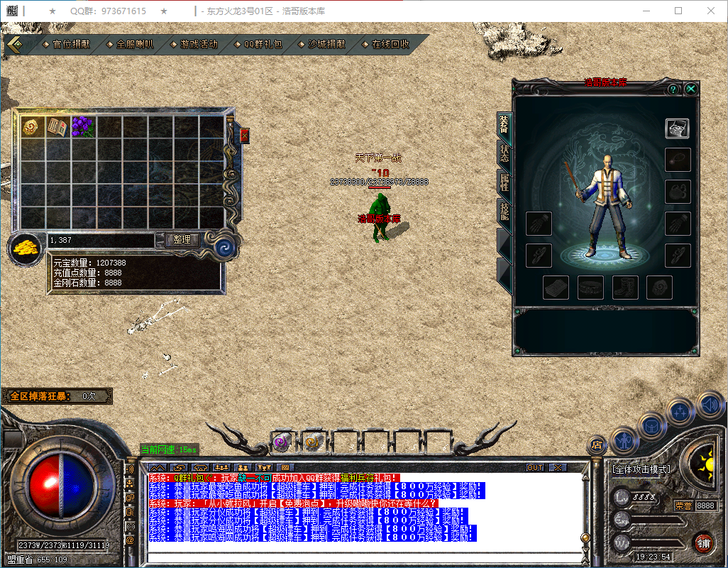Select the belt equipment slot
Image resolution: width=728 pixels, height=568 pixels.
[590, 288]
